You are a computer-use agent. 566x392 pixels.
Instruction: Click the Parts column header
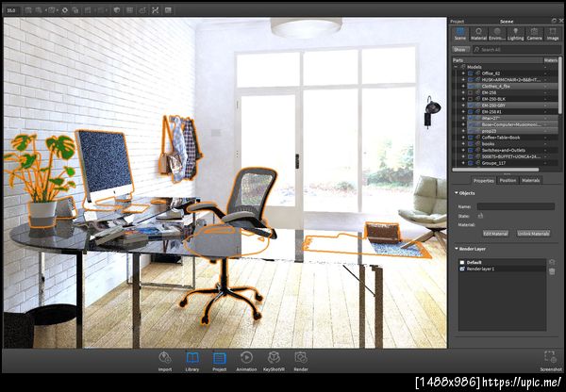(498, 60)
